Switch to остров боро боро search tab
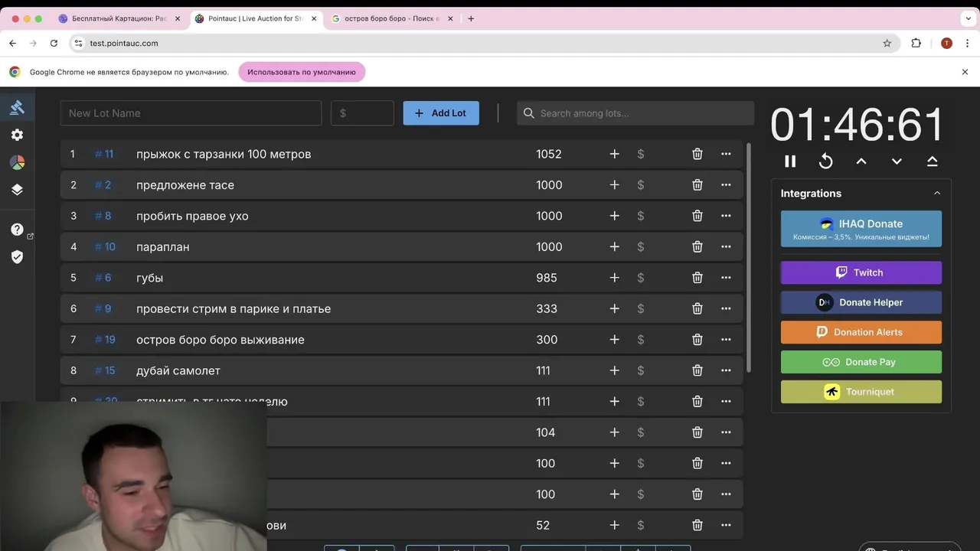This screenshot has width=980, height=551. [x=391, y=18]
